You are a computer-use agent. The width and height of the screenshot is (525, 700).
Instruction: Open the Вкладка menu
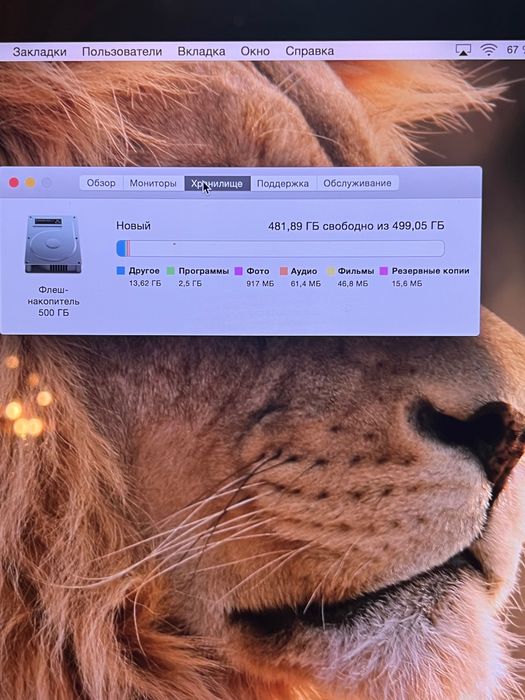[x=201, y=51]
